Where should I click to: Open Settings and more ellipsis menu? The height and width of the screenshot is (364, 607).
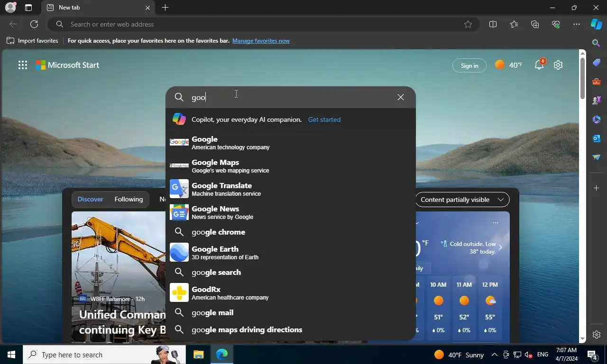coord(577,24)
